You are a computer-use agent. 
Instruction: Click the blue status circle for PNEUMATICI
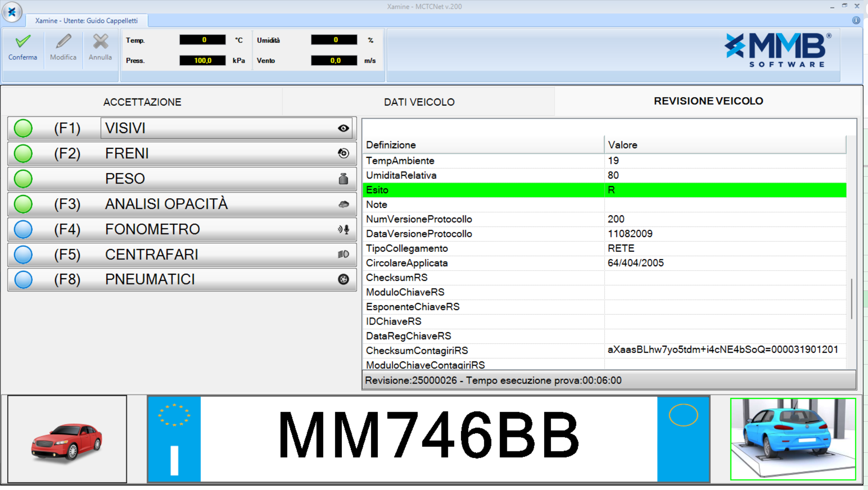(x=23, y=280)
